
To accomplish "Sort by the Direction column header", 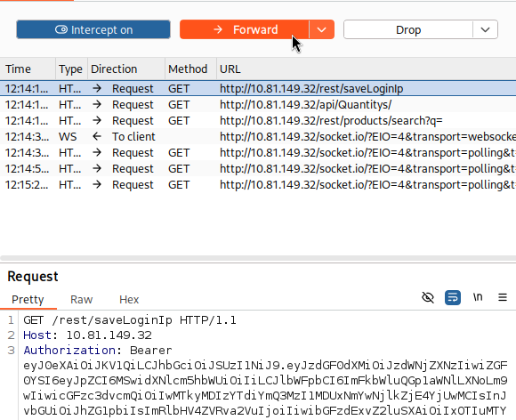I will tap(126, 69).
